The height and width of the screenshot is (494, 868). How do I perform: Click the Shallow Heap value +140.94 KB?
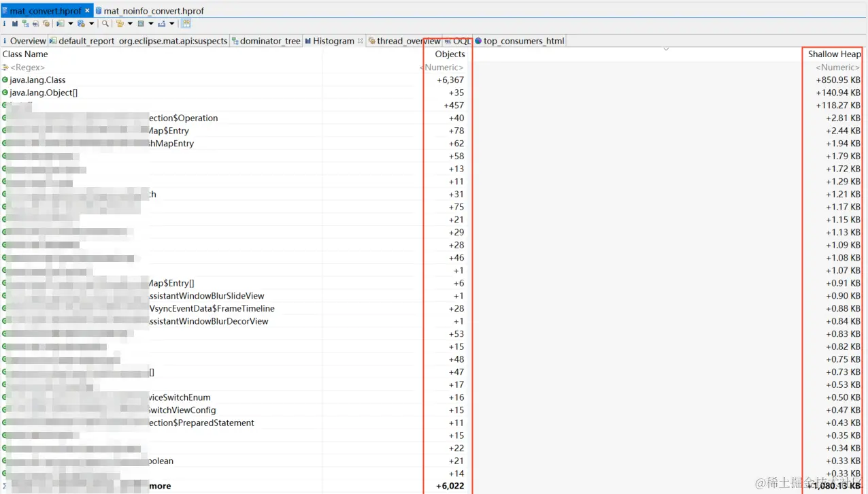pyautogui.click(x=838, y=93)
